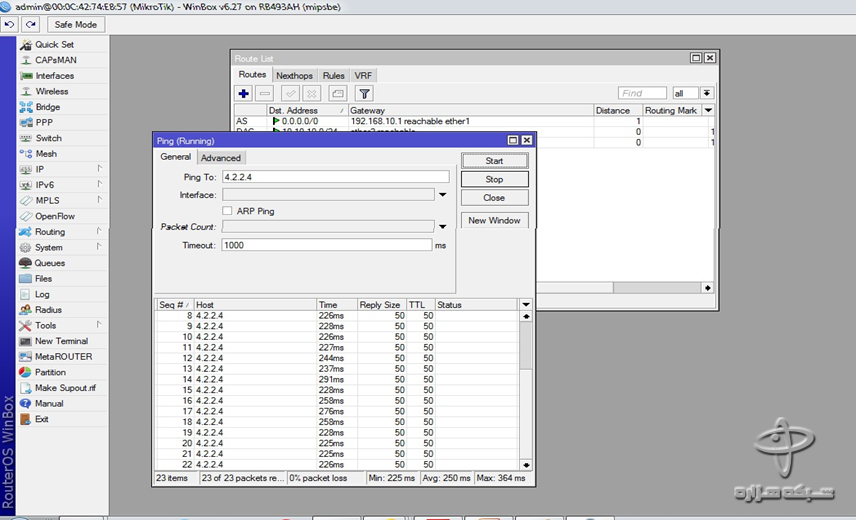Select the General tab in Ping window

tap(175, 157)
